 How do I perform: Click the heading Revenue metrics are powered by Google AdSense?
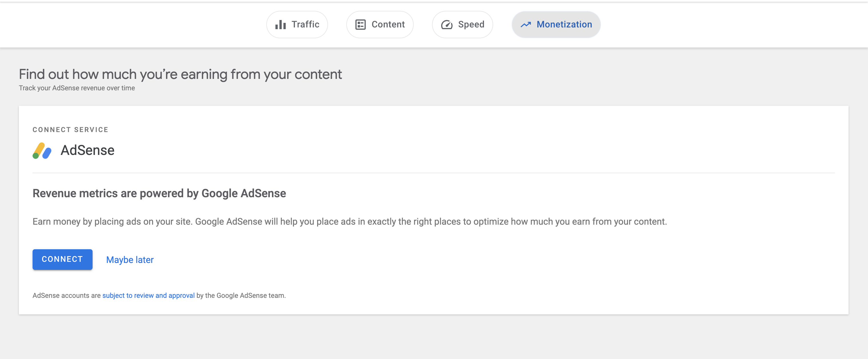tap(159, 193)
